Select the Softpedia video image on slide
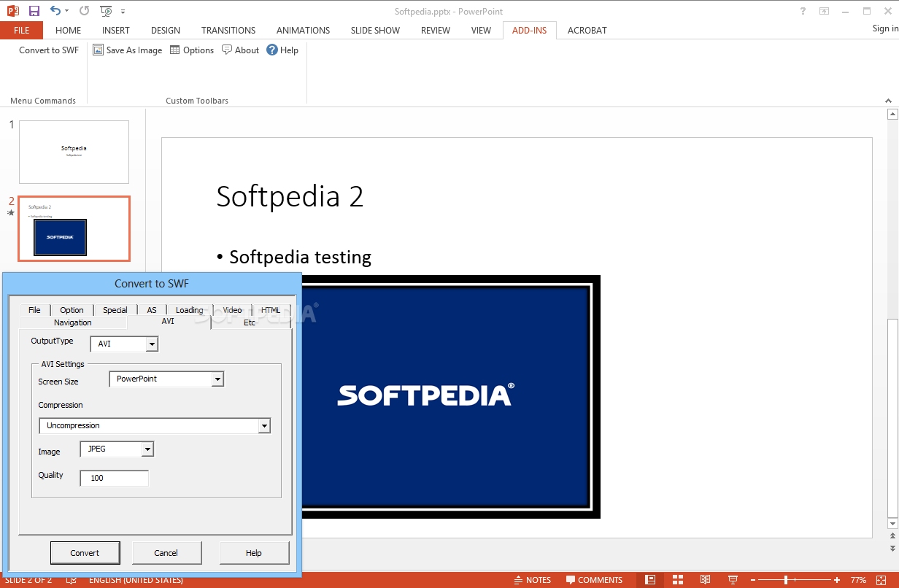 click(x=450, y=397)
